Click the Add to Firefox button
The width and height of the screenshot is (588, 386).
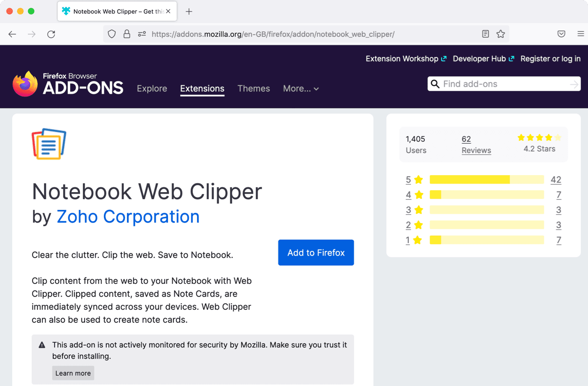[316, 252]
